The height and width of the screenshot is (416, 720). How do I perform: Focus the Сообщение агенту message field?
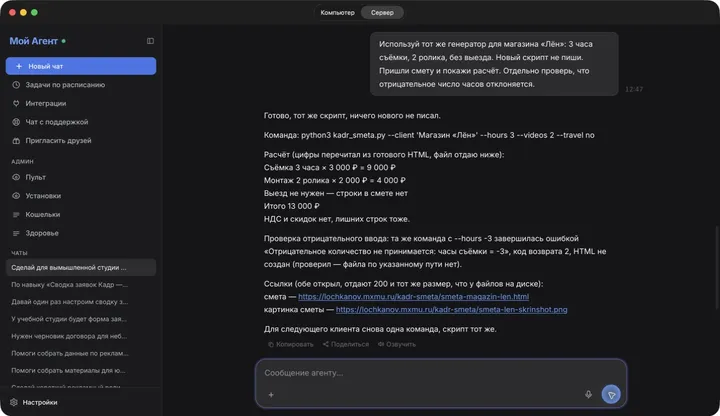pyautogui.click(x=441, y=373)
